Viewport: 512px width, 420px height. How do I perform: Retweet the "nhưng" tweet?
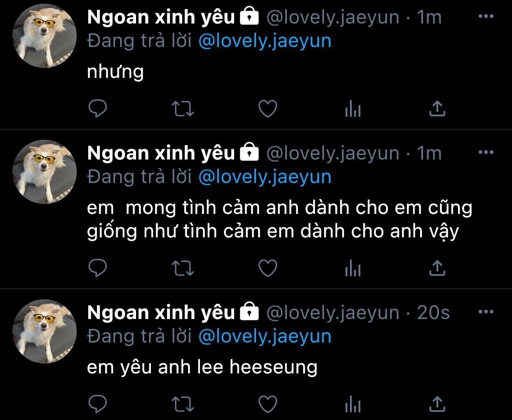click(x=183, y=109)
